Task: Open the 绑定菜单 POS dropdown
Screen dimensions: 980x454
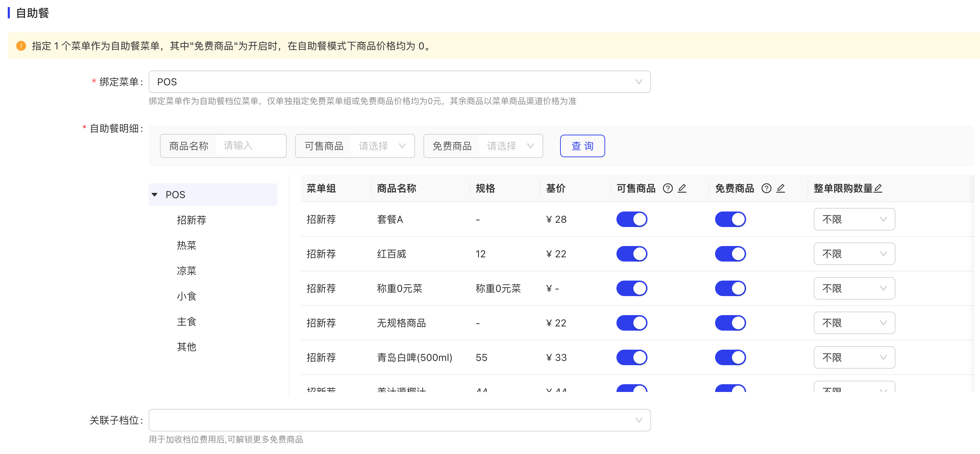Action: point(399,82)
